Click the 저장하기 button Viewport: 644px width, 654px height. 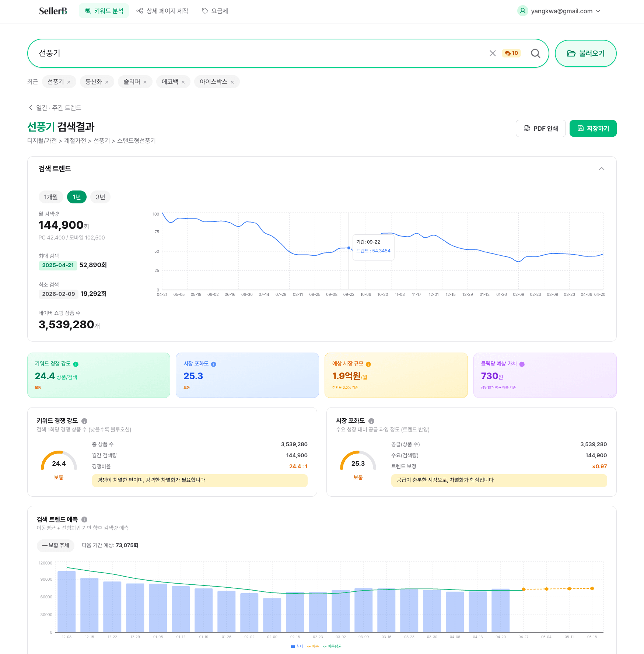point(593,129)
